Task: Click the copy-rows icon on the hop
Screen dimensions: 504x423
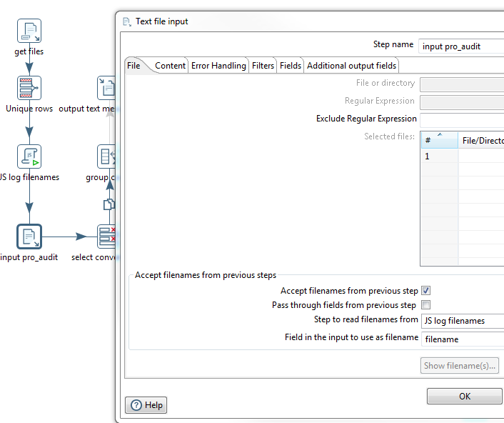Action: 109,204
